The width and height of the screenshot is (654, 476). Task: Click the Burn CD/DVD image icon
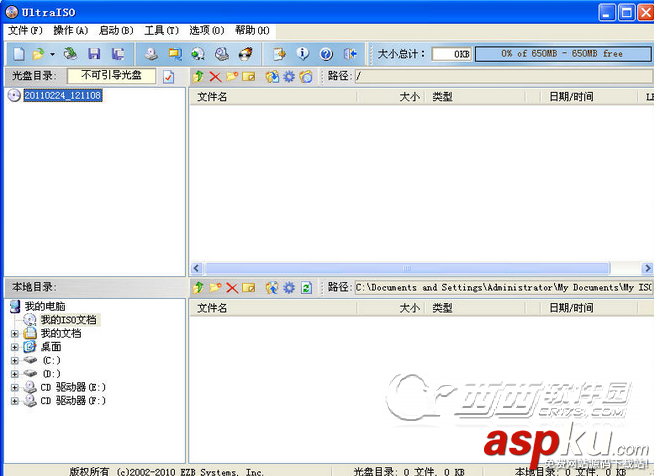click(246, 54)
